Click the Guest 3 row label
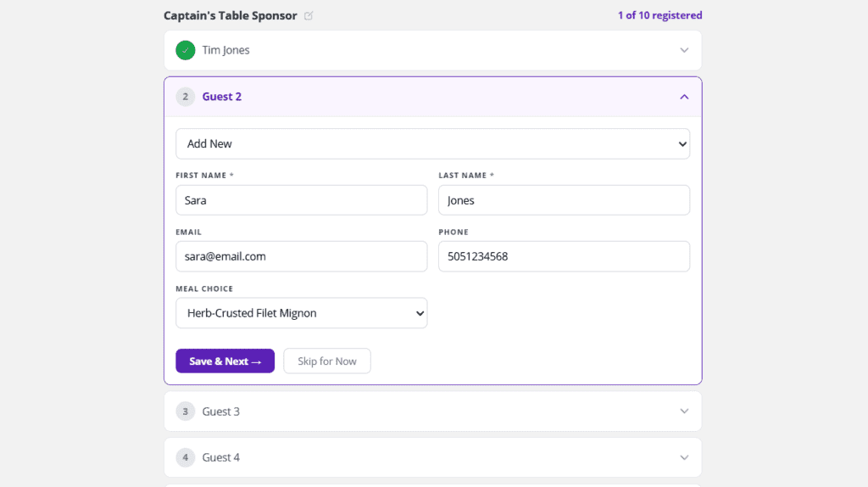The height and width of the screenshot is (487, 868). (220, 411)
